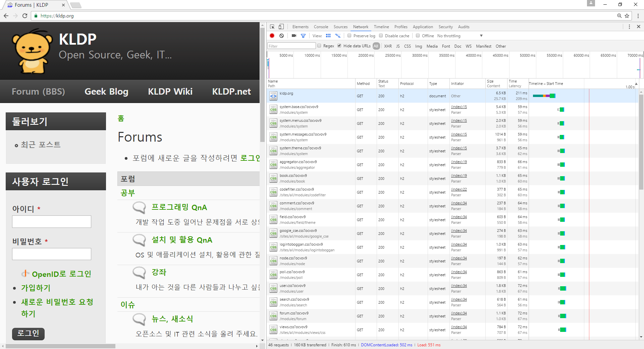Type in the network Filter input field
Screen dimensions: 644x349
(291, 46)
